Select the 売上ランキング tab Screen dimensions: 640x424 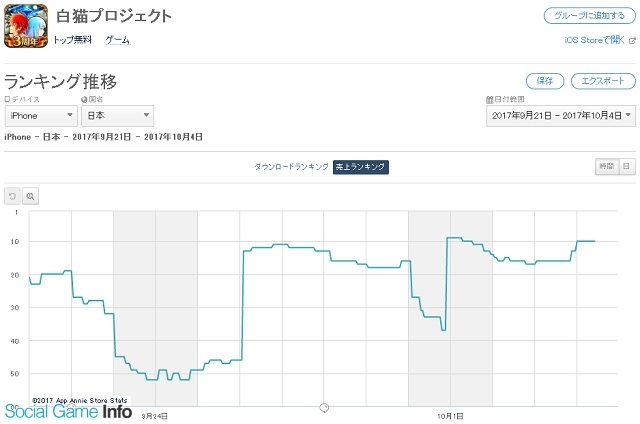360,166
